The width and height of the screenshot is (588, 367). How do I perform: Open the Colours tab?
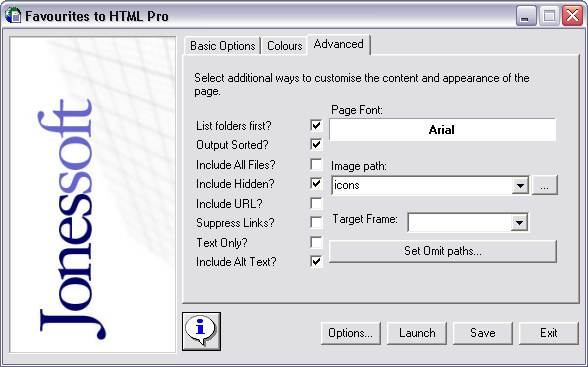coord(285,46)
